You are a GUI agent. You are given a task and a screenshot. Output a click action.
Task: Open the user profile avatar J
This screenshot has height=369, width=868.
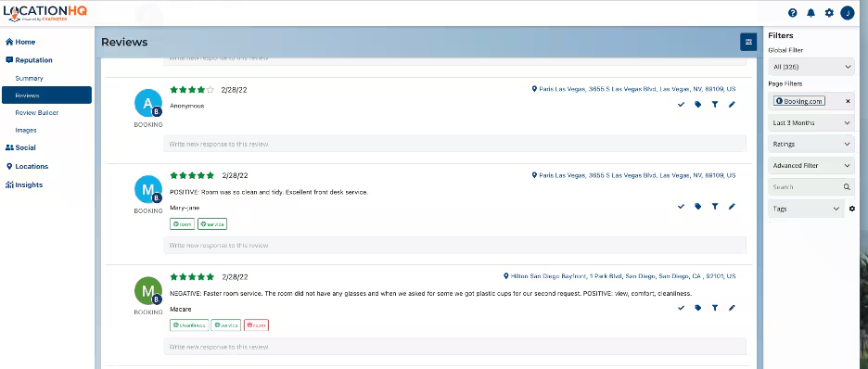click(x=847, y=13)
